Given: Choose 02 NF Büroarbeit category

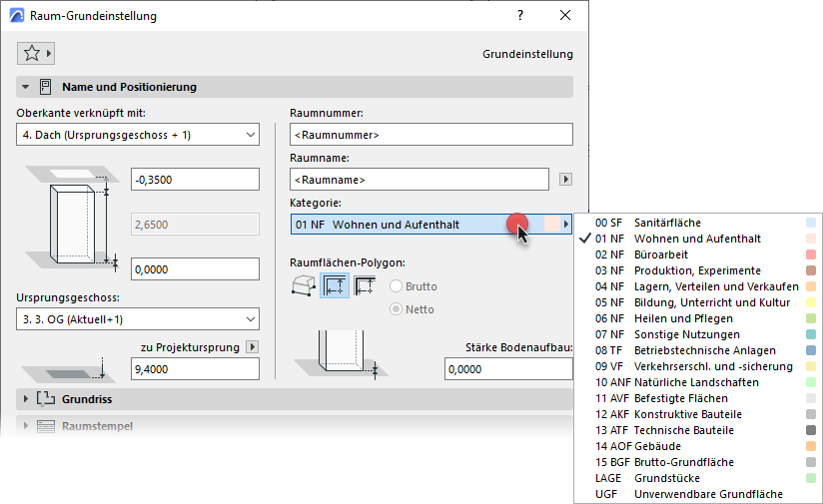Looking at the screenshot, I should [698, 254].
